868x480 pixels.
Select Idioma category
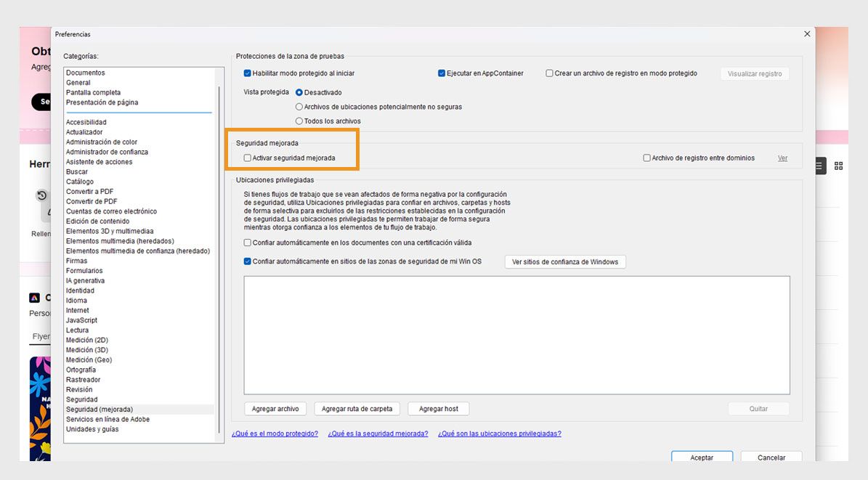[x=76, y=301]
